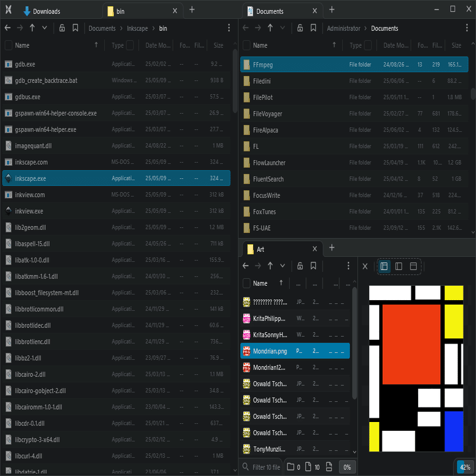Toggle the sort arrow beside Name in Documents pane
Viewport: 476px width, 476px height.
point(334,45)
